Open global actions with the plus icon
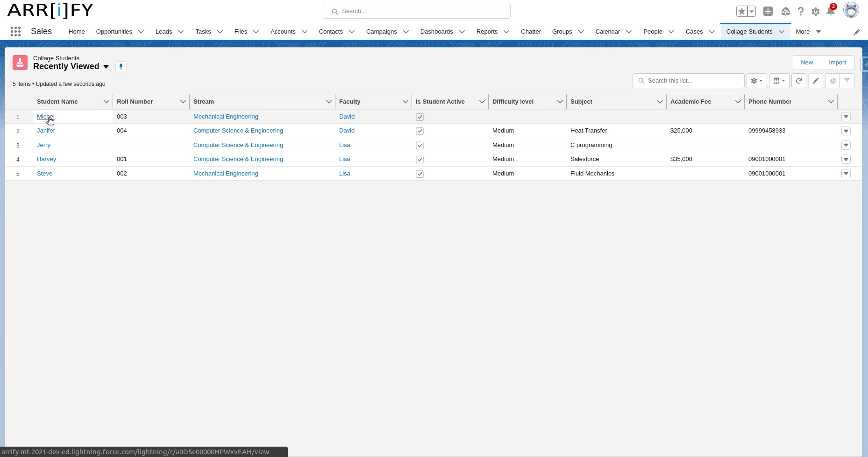This screenshot has width=868, height=457. [x=768, y=11]
